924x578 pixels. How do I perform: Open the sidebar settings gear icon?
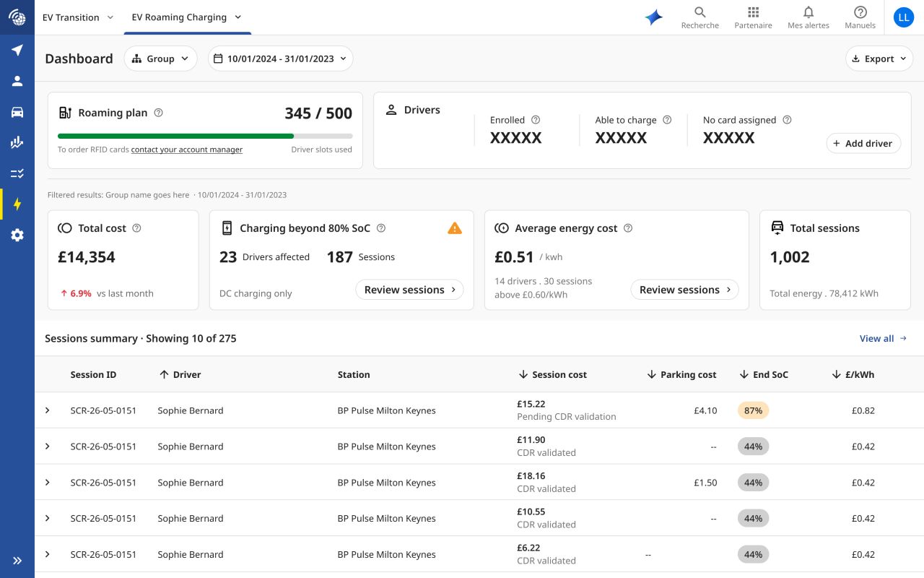pos(17,235)
